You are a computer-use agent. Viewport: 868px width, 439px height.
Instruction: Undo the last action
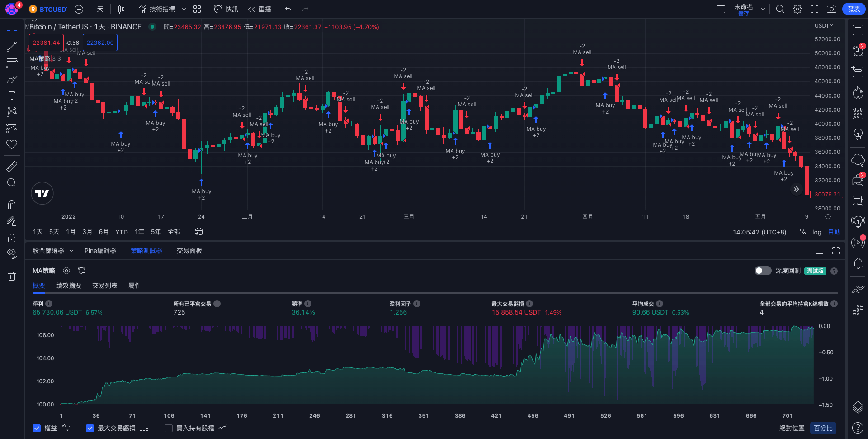pos(288,9)
